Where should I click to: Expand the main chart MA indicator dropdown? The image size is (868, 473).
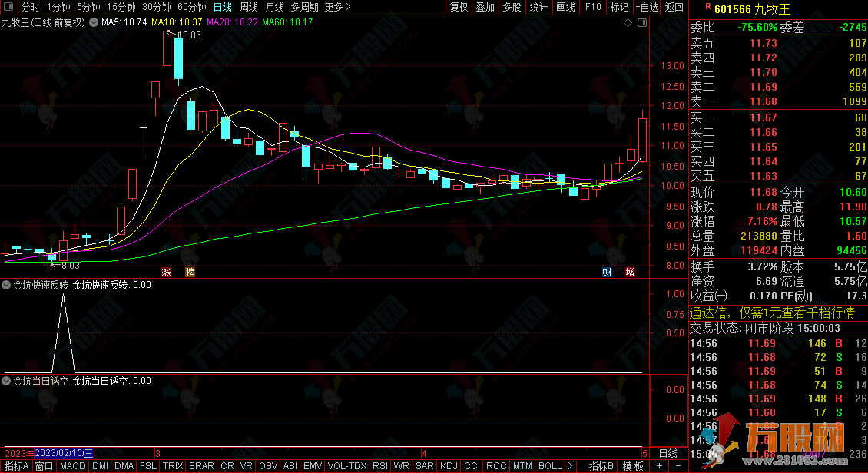tap(94, 22)
